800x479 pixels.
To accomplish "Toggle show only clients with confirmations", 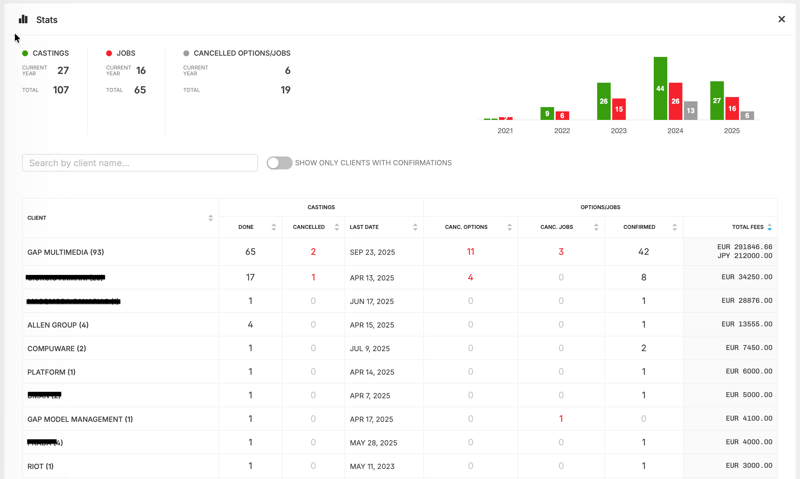I will [x=279, y=163].
